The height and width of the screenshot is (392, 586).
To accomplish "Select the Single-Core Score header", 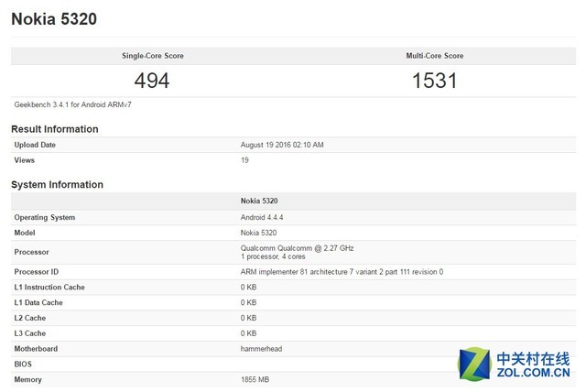I will point(152,56).
